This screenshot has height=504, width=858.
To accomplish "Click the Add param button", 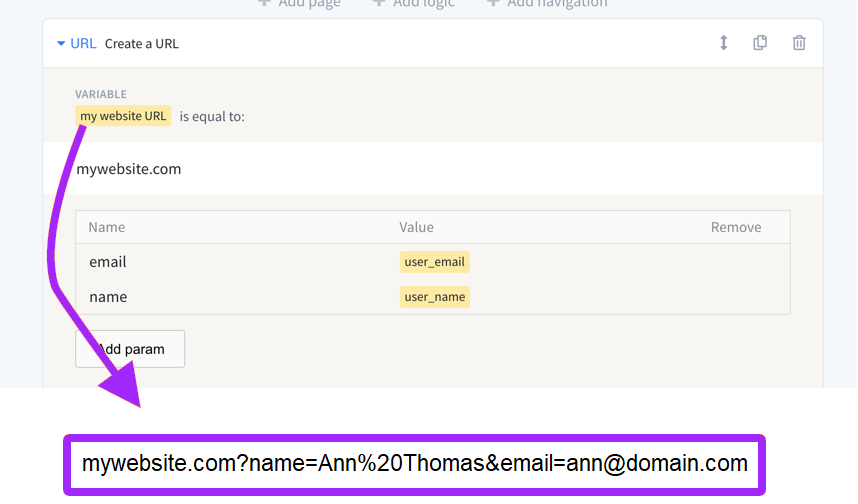I will 130,349.
